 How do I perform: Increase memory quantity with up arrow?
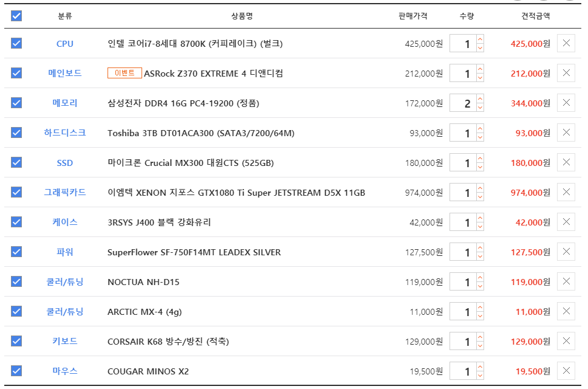480,98
